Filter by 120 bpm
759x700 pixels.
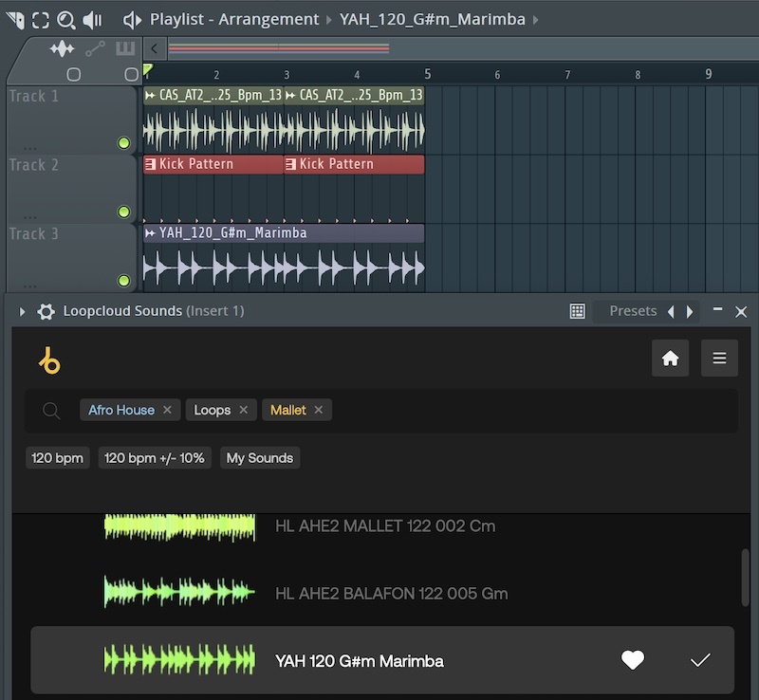pyautogui.click(x=57, y=458)
